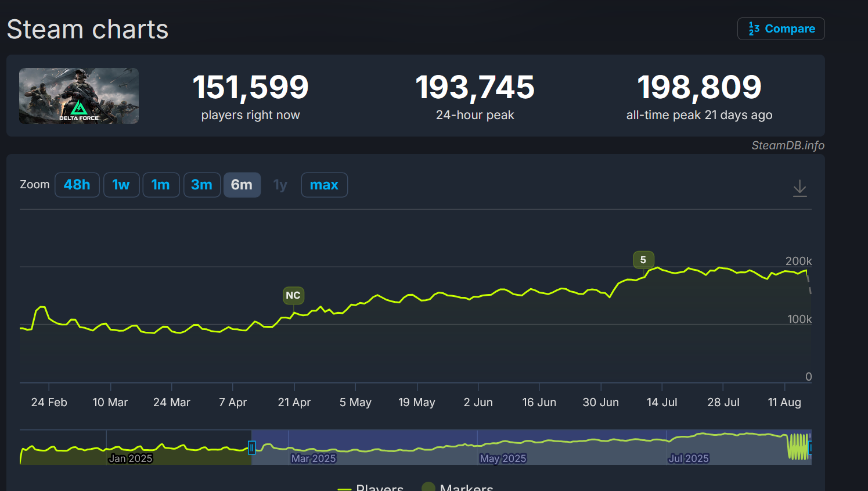Click the 21 Apr axis label

pyautogui.click(x=294, y=402)
